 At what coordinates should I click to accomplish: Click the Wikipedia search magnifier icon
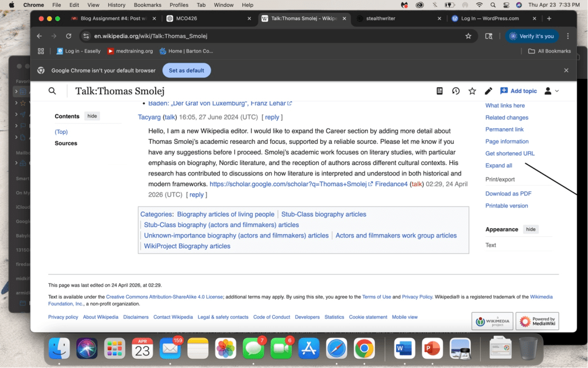52,91
